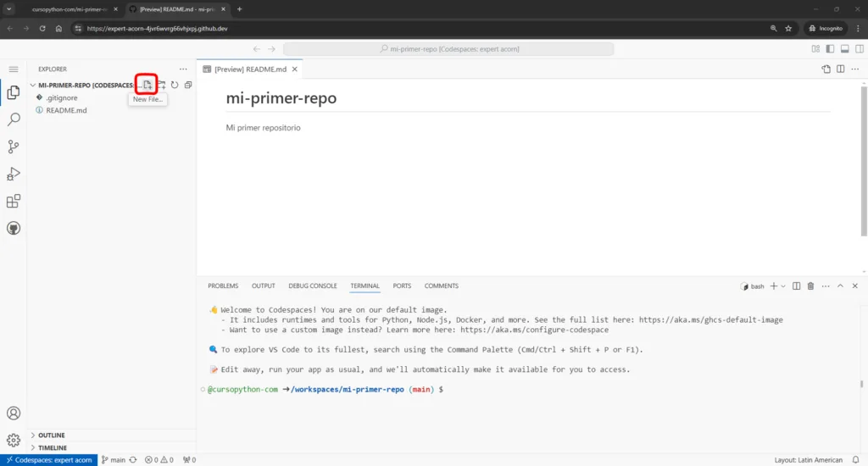Go back in editor navigation history
This screenshot has height=466, width=868.
(x=257, y=48)
